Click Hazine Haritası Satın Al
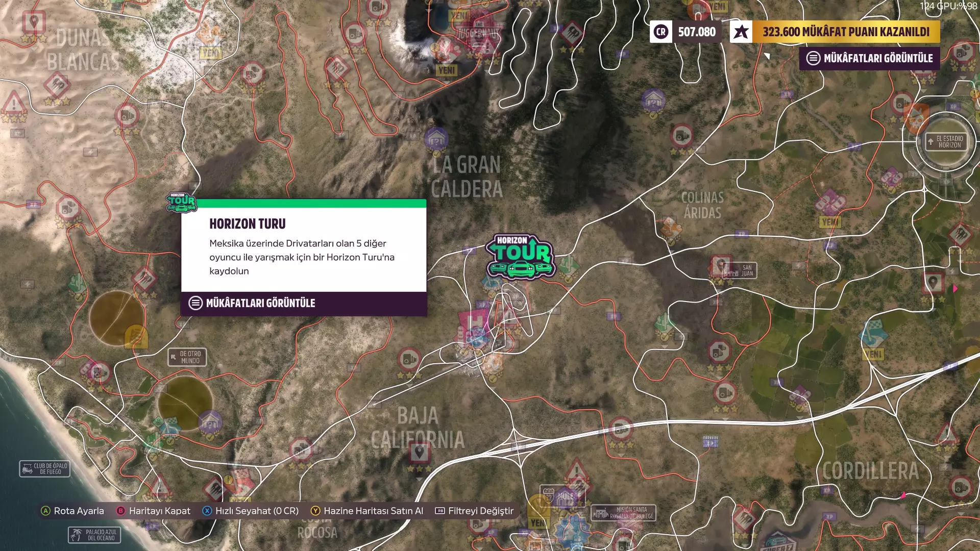This screenshot has width=980, height=551. (367, 511)
